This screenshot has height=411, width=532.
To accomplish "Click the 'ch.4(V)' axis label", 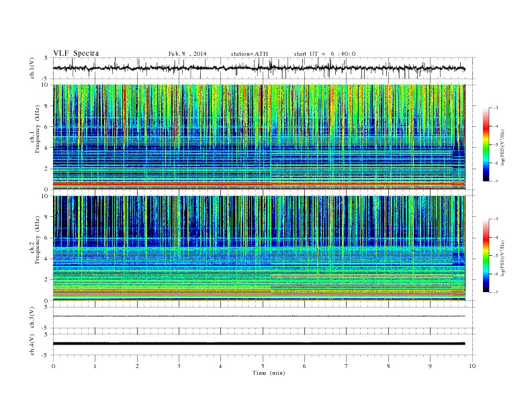I will pyautogui.click(x=32, y=345).
